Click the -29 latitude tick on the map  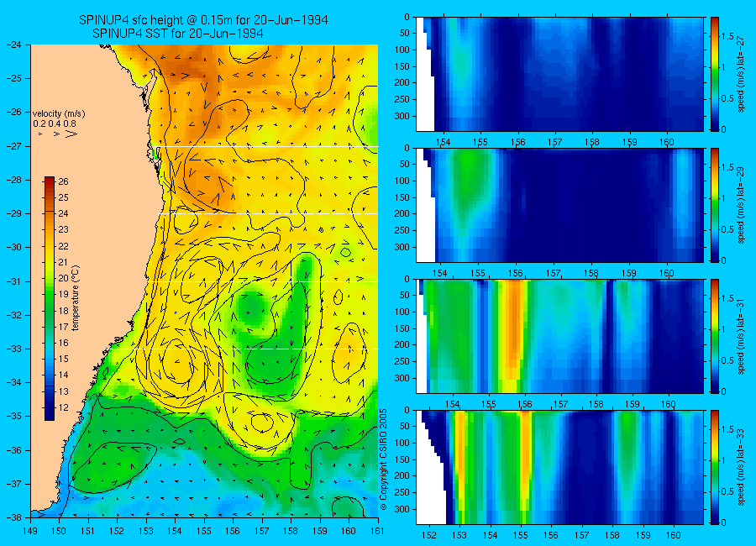click(x=13, y=213)
